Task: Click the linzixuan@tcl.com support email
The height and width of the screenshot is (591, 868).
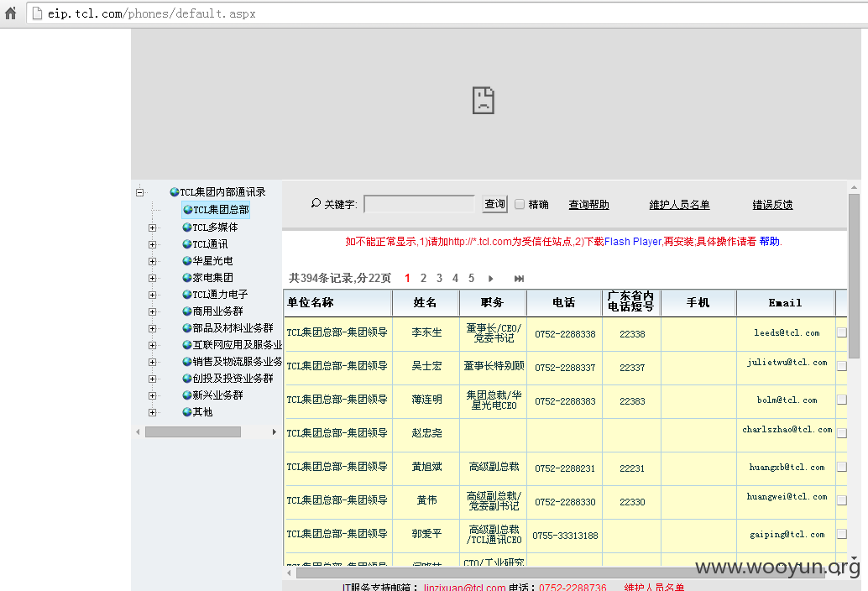Action: [x=464, y=587]
